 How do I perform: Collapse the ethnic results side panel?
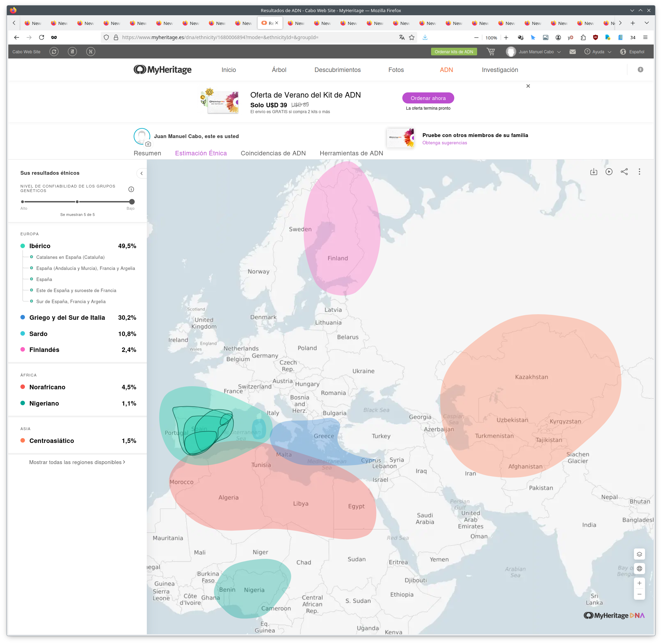[x=141, y=173]
